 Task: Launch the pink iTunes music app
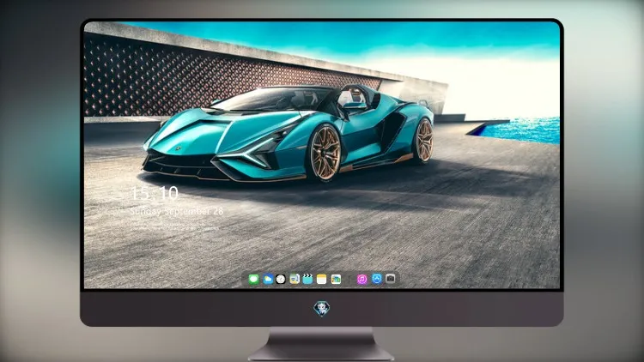point(361,280)
